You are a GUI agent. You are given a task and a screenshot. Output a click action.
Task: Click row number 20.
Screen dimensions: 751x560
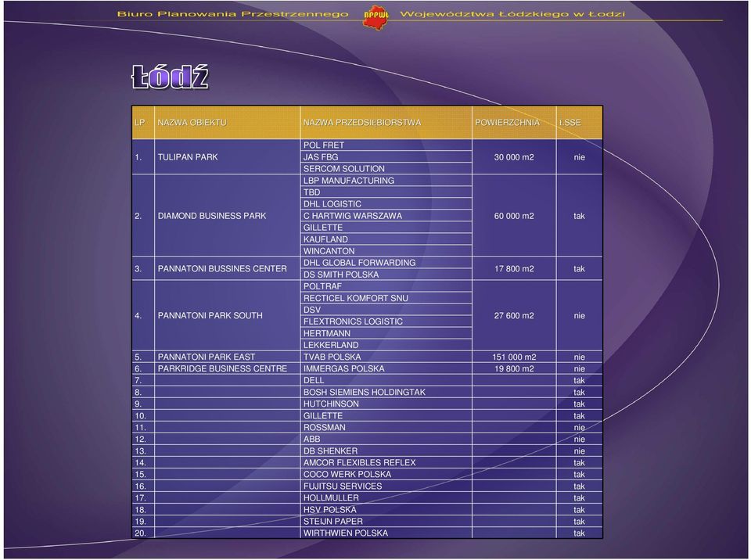pos(140,533)
